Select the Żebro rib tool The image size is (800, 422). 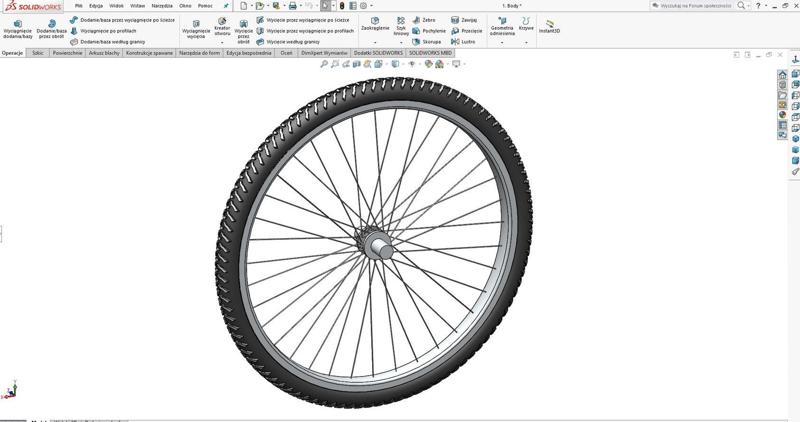coord(424,20)
